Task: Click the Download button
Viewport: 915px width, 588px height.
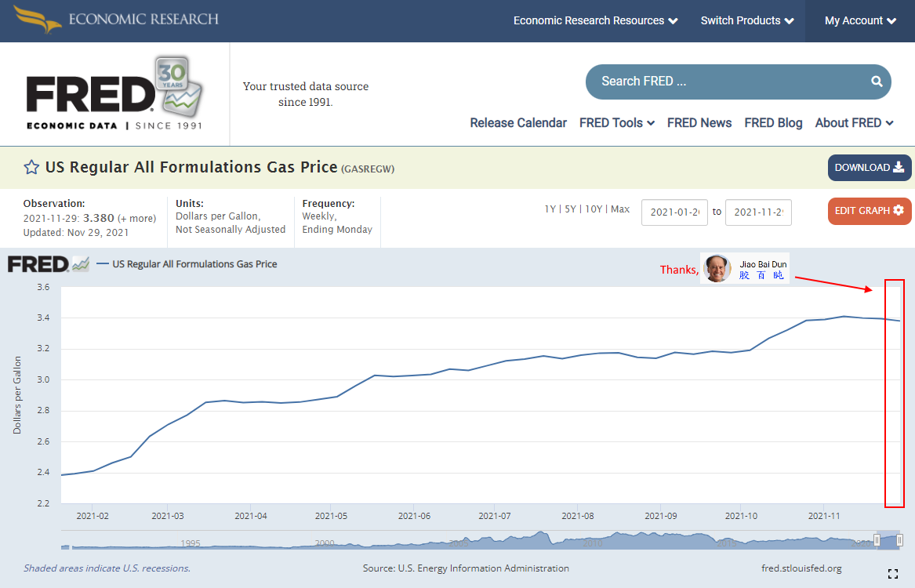Action: (x=870, y=168)
